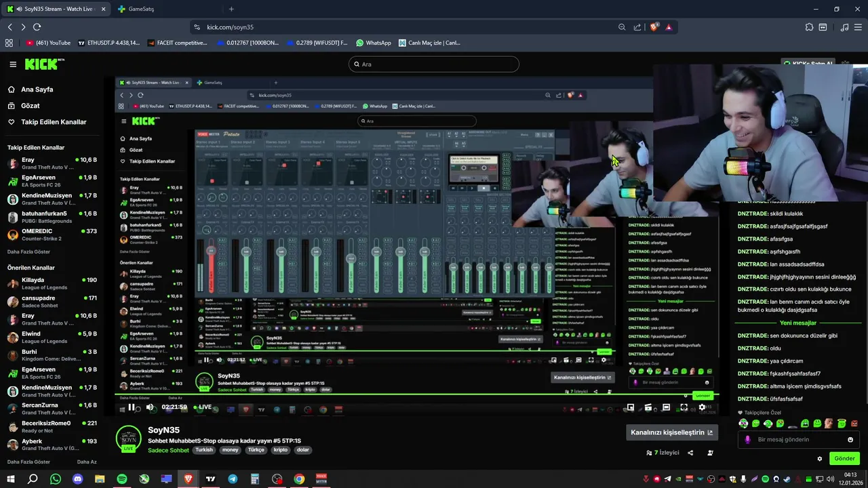Screen dimensions: 868x488
Task: Open the WhatsApp bookmark
Action: (x=374, y=43)
